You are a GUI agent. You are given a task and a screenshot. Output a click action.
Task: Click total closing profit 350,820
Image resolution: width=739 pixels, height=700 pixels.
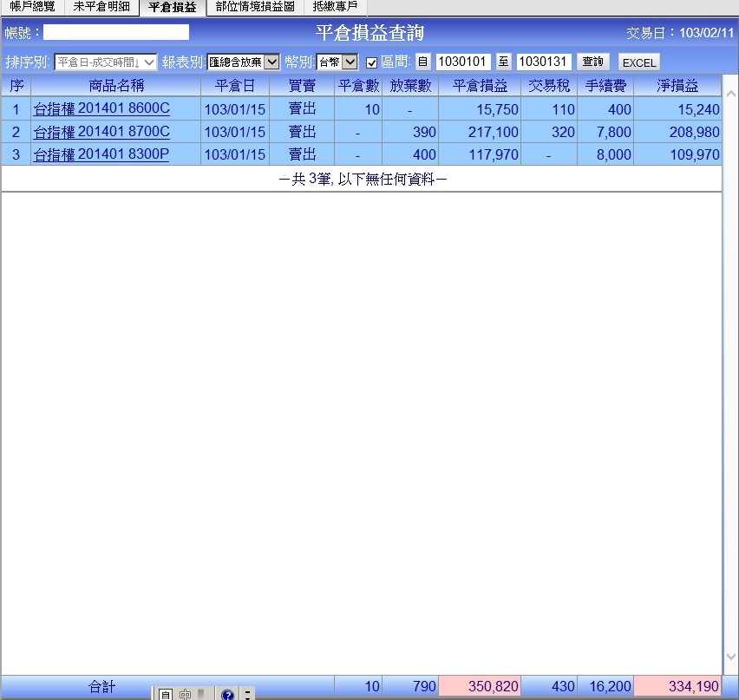coord(493,686)
